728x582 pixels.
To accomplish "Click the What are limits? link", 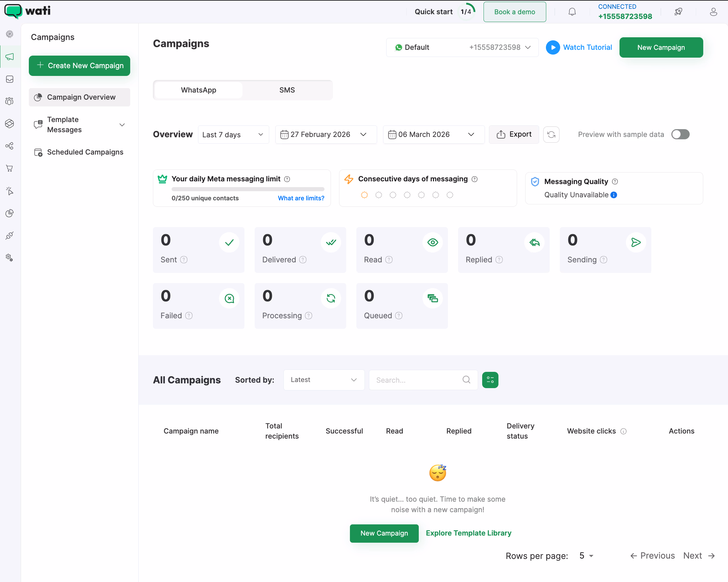I will [301, 198].
